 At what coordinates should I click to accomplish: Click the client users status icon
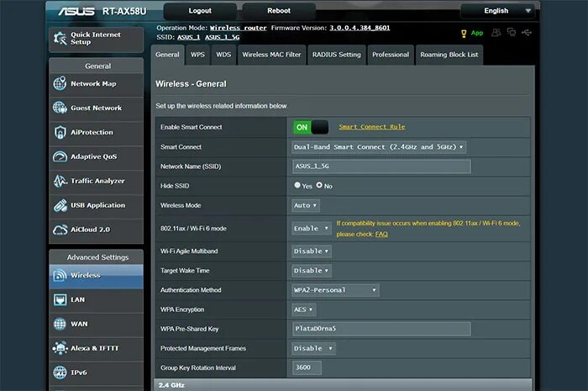tap(496, 33)
